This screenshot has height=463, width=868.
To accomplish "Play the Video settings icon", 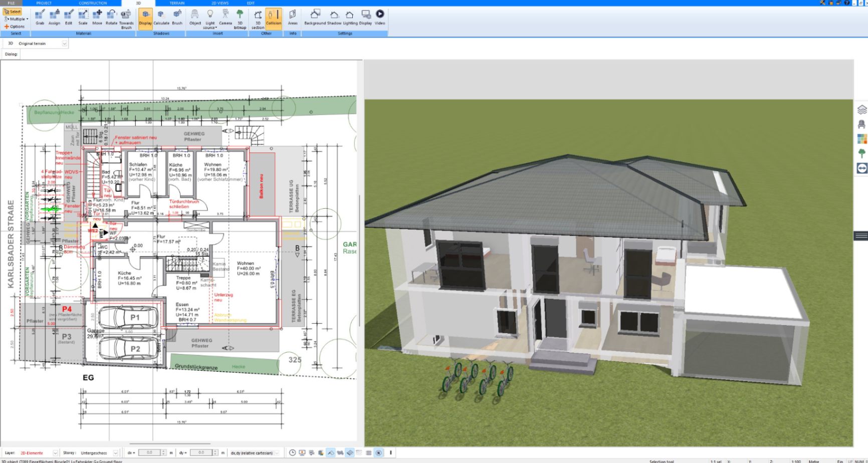I will pyautogui.click(x=380, y=18).
